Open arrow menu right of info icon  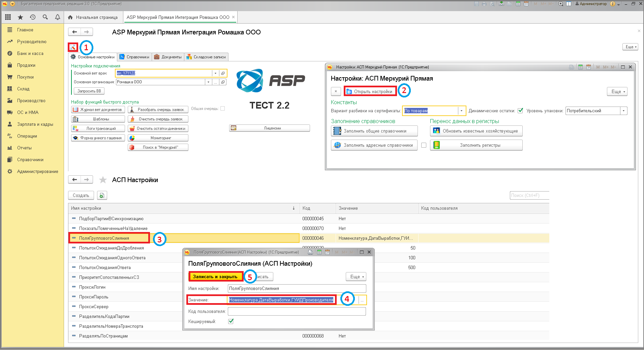(619, 4)
